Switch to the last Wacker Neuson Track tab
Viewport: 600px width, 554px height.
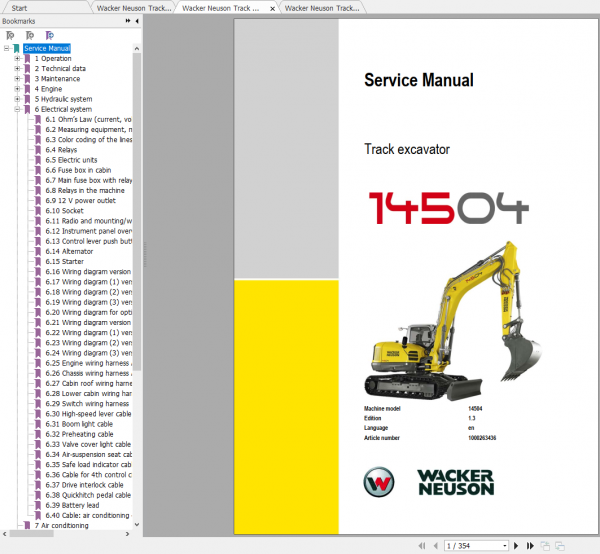[322, 8]
